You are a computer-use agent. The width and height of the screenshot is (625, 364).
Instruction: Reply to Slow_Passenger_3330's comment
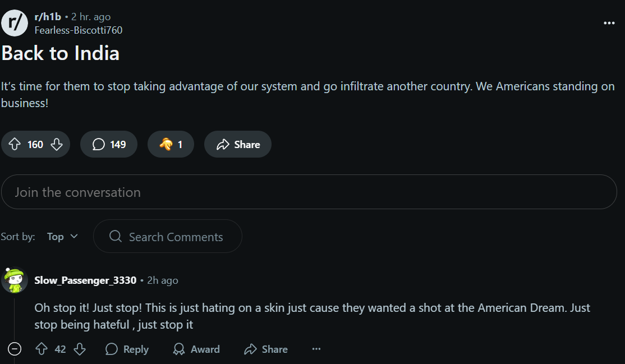click(127, 349)
